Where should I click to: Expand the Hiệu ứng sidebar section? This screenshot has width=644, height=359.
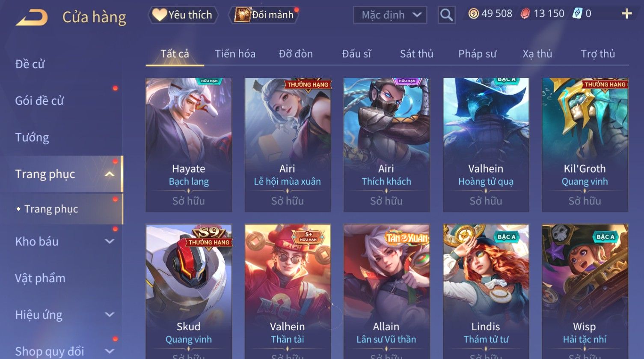pos(110,315)
